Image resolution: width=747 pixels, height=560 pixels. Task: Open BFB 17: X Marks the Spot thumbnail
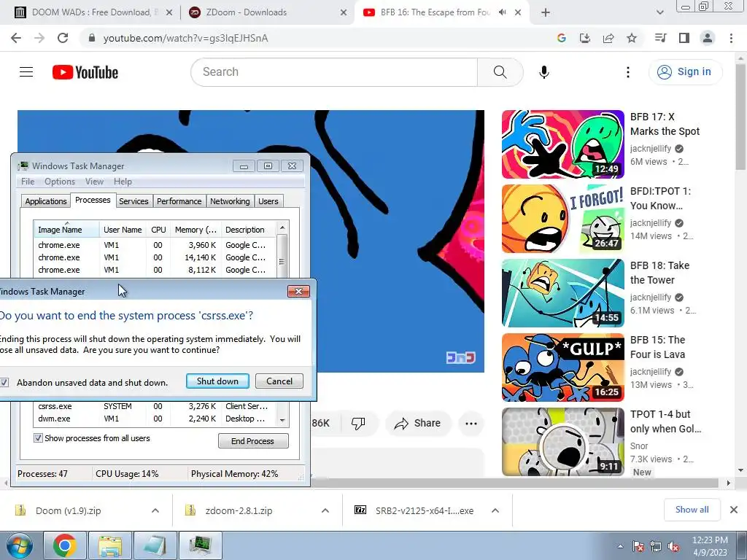click(562, 144)
